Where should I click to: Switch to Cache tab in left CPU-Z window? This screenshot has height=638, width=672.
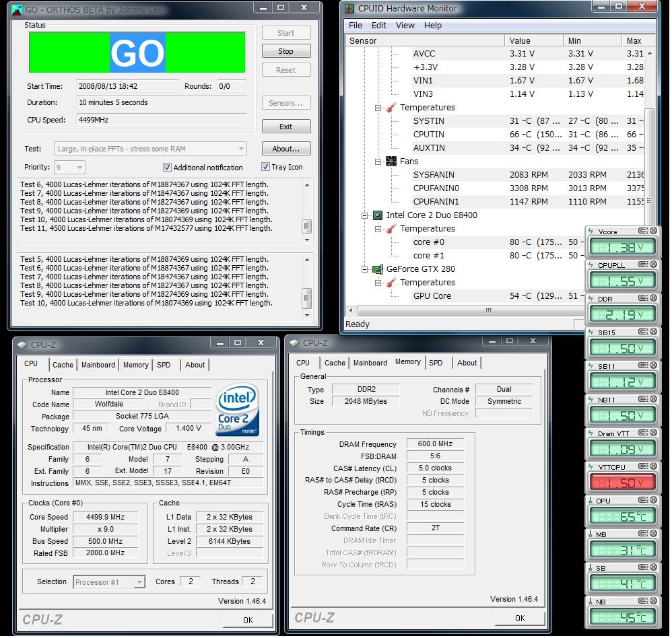pyautogui.click(x=63, y=365)
